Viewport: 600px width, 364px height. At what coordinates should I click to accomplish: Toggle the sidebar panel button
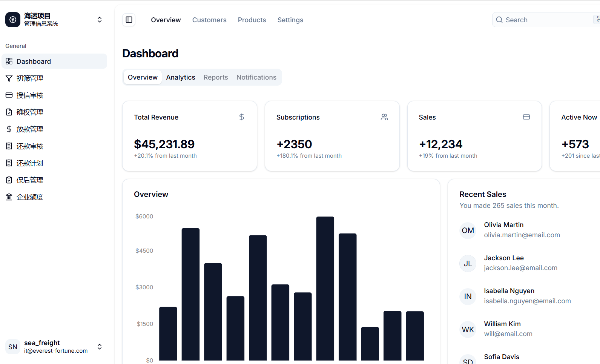tap(129, 20)
